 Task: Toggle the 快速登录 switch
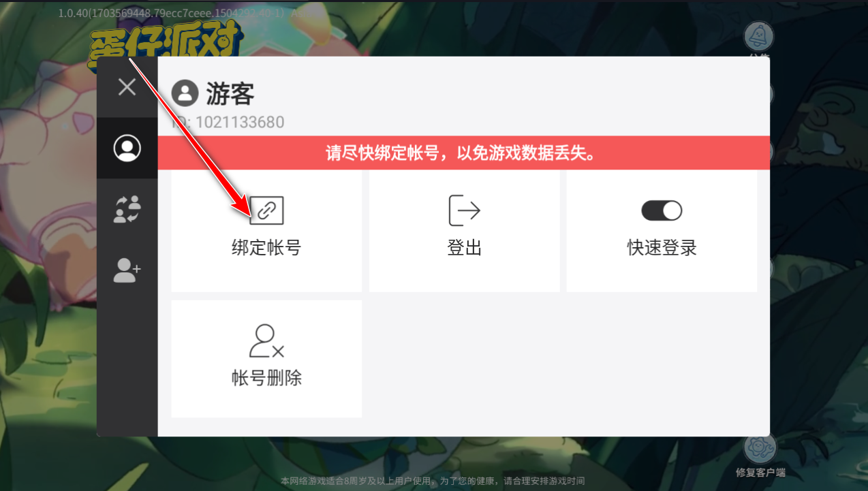click(x=662, y=210)
